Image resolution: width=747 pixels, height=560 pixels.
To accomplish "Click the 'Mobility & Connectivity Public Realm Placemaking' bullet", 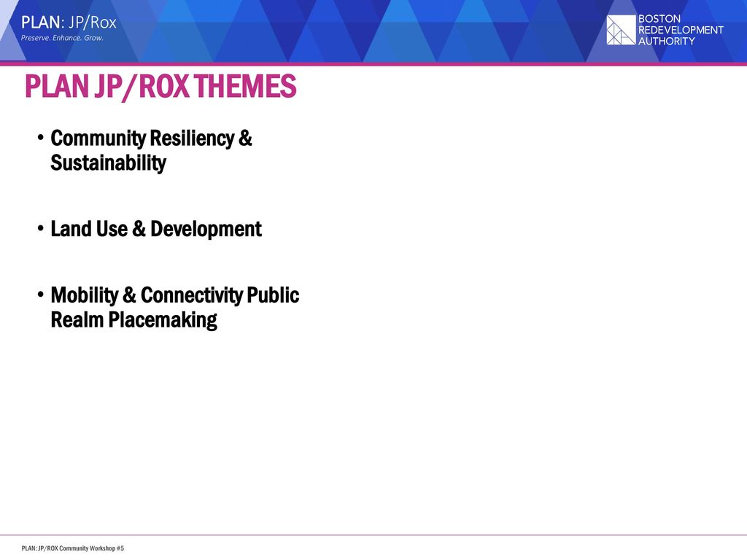I will [x=175, y=308].
